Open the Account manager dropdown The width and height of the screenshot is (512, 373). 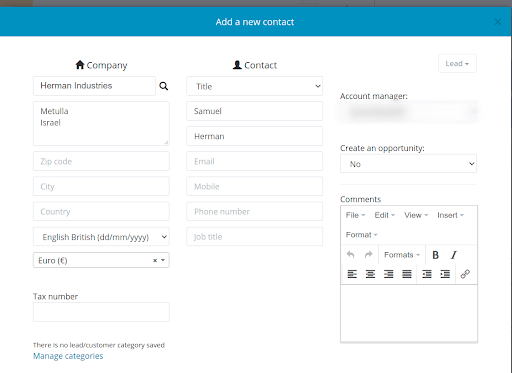tap(408, 112)
